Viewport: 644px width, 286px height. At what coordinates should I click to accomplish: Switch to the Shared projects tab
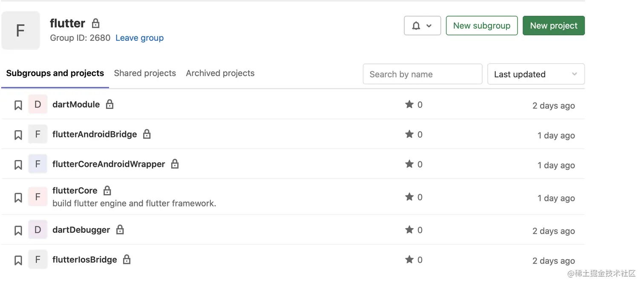pyautogui.click(x=145, y=73)
